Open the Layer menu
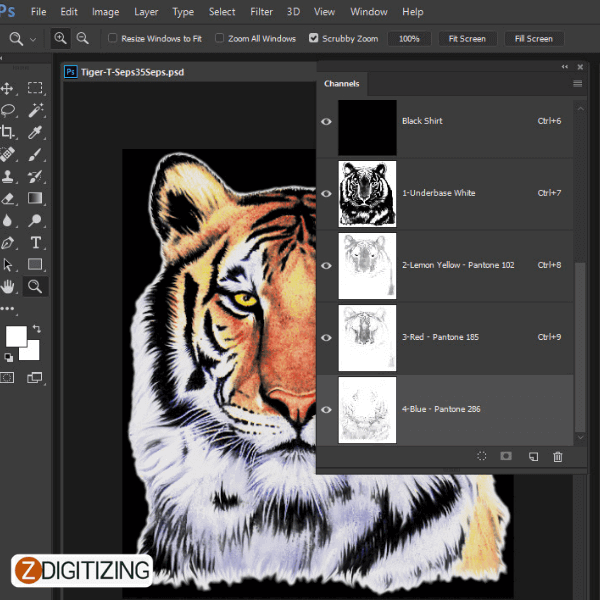The image size is (600, 600). [x=146, y=12]
